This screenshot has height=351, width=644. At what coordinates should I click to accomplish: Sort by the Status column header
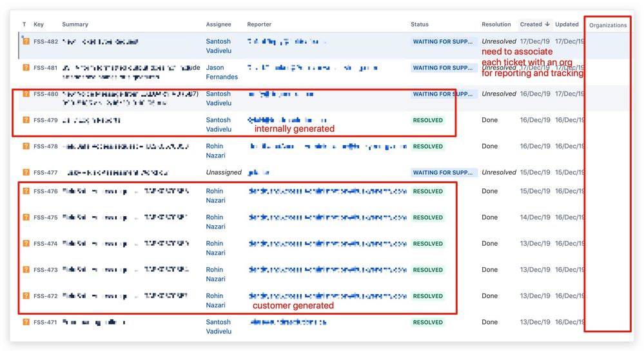[x=419, y=25]
